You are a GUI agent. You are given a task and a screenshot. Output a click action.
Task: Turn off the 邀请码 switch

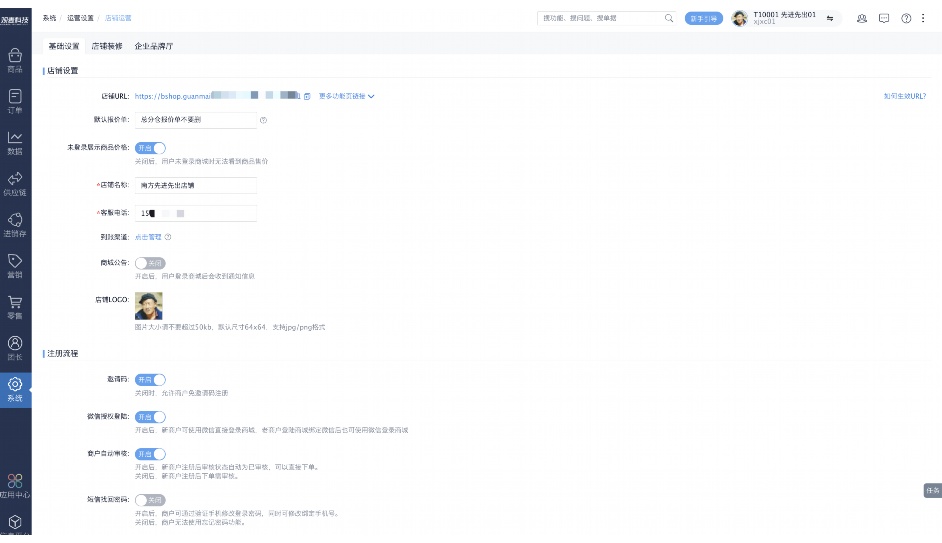tap(150, 380)
